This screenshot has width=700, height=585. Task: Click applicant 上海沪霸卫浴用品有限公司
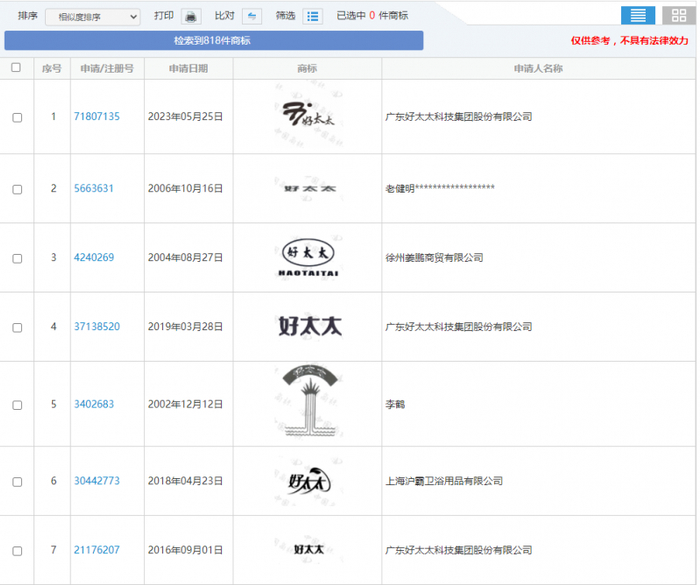[x=444, y=481]
